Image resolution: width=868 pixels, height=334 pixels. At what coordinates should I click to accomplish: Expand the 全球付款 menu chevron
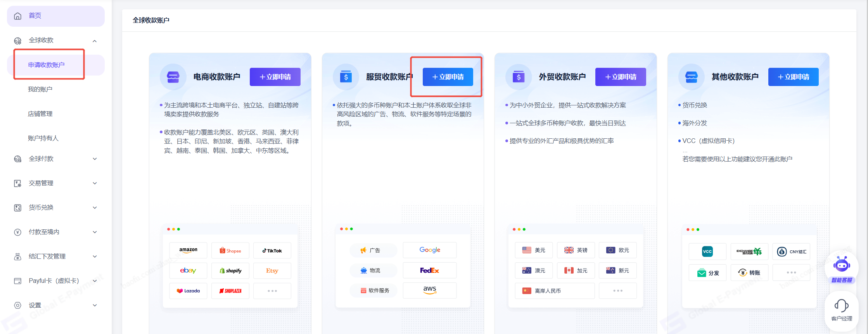[x=95, y=159]
